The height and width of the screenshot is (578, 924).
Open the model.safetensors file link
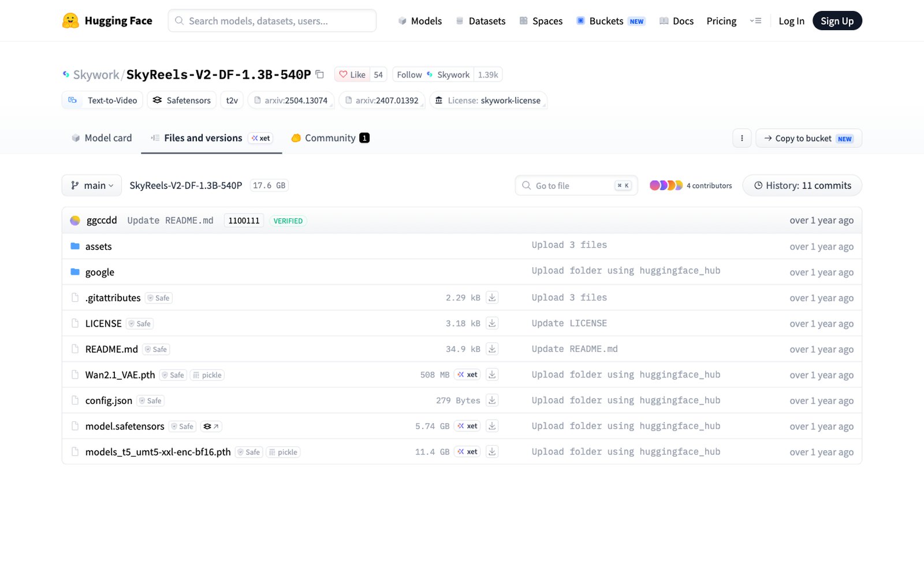(x=125, y=426)
